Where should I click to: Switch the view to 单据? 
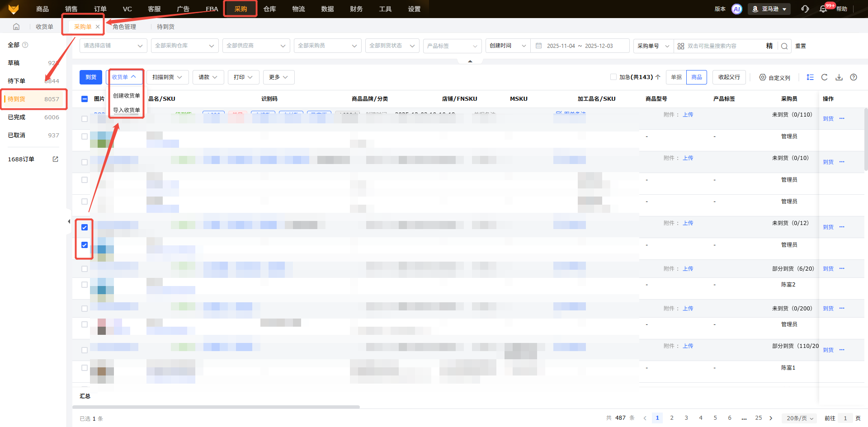(x=676, y=77)
